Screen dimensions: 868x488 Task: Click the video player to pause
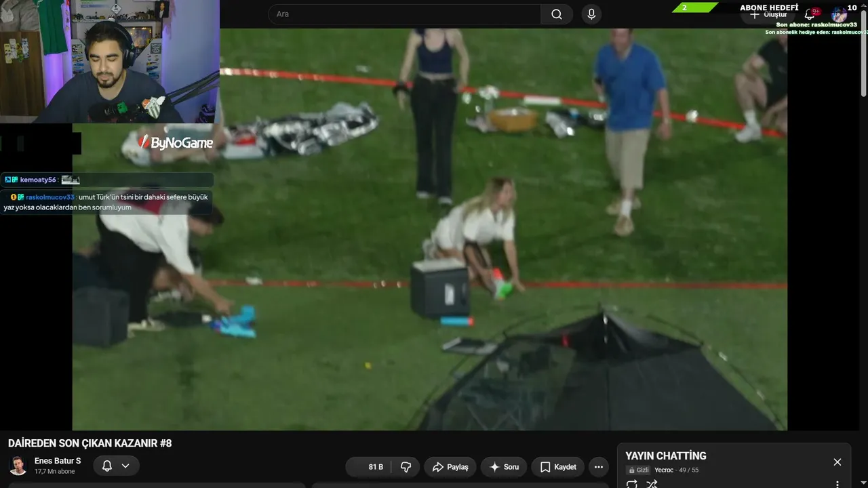tap(430, 229)
